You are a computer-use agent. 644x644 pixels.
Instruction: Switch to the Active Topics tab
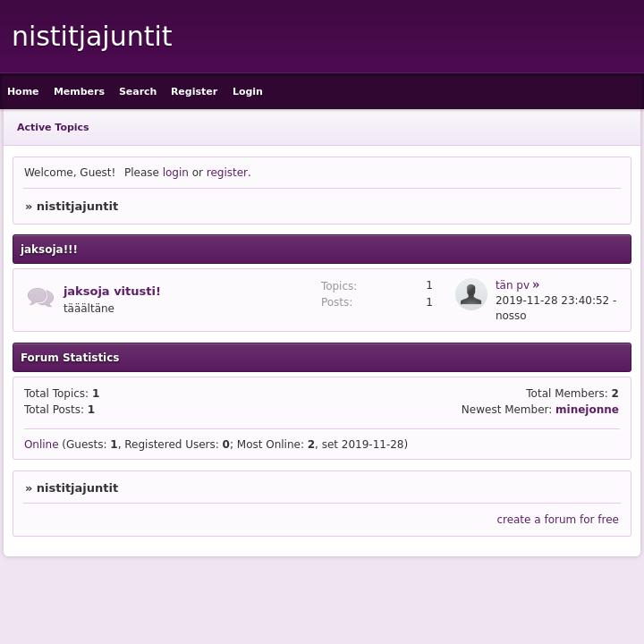(x=53, y=127)
